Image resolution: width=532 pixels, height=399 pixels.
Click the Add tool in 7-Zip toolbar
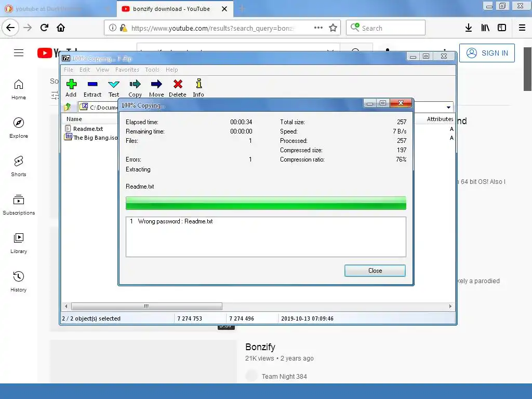[x=71, y=88]
